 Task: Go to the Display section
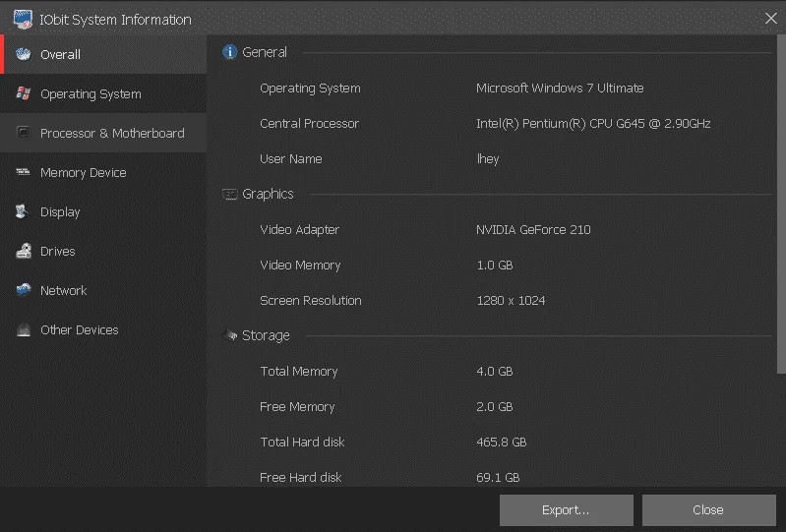click(60, 212)
